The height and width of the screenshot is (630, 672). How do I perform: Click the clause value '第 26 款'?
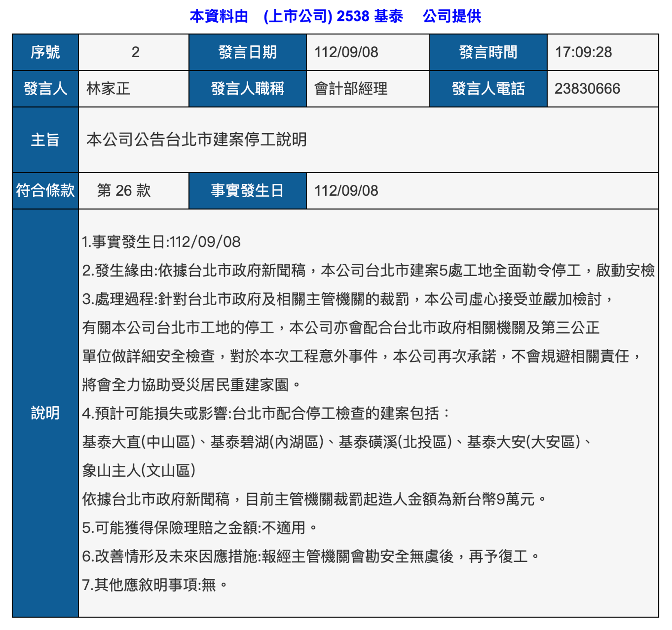(x=124, y=191)
